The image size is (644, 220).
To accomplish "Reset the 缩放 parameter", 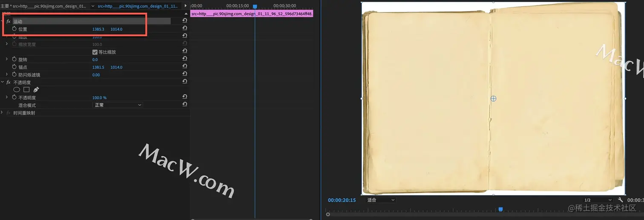I will [185, 36].
